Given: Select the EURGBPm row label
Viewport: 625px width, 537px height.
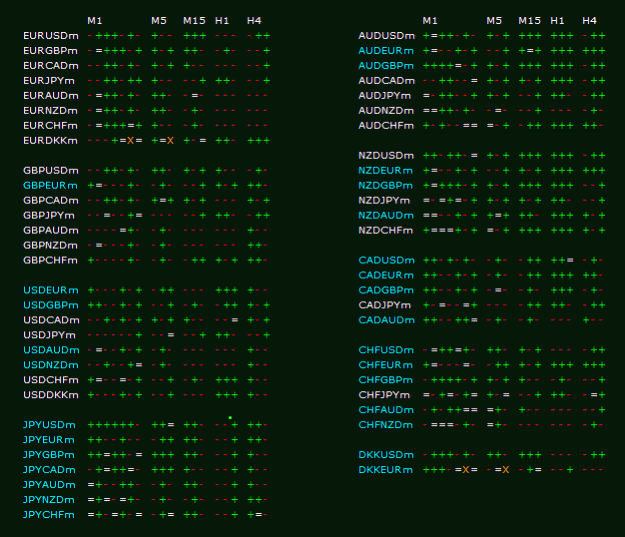Looking at the screenshot, I should 50,51.
